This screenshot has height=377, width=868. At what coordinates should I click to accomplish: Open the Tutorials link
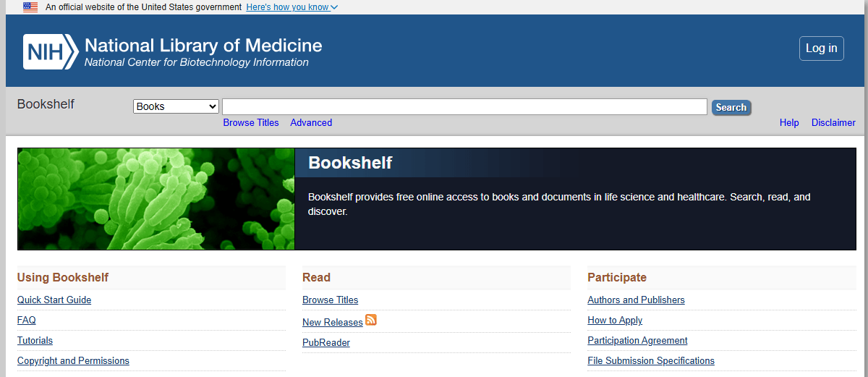[35, 341]
